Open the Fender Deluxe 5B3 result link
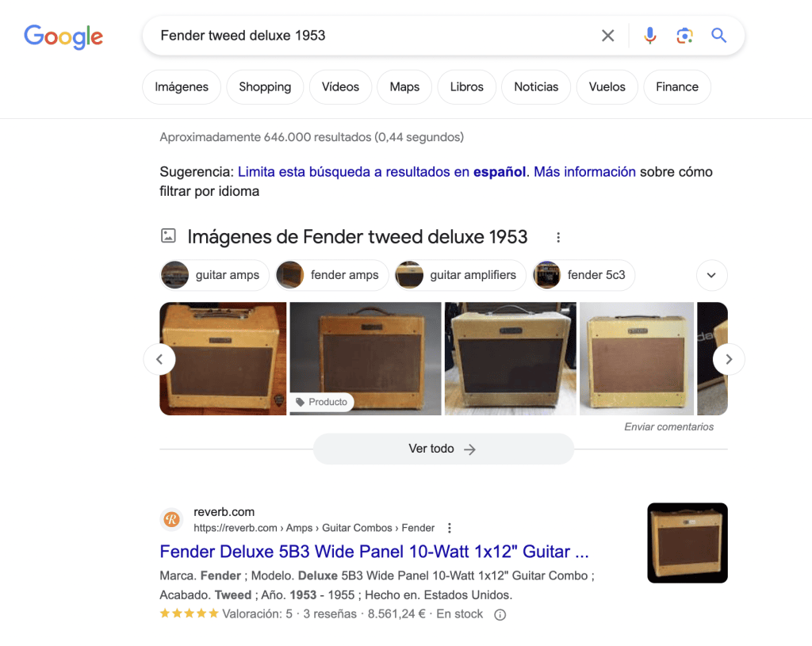The image size is (812, 646). click(374, 552)
